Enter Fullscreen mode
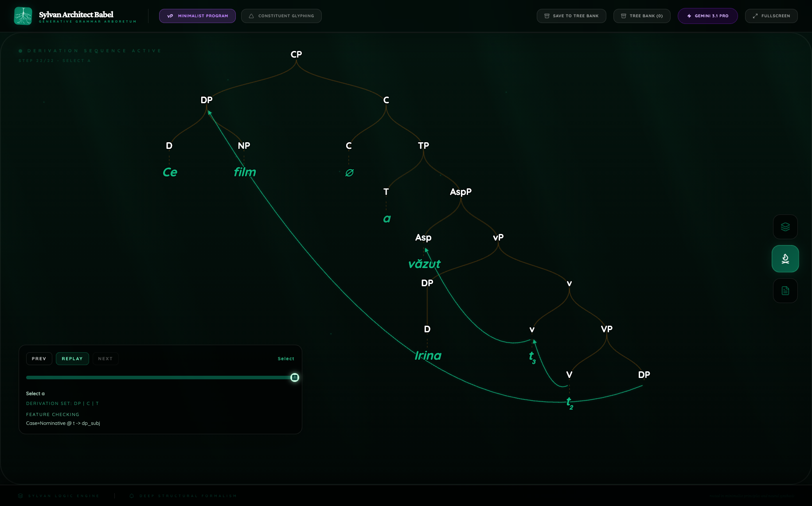Screen dimensions: 812x506 click(x=771, y=16)
